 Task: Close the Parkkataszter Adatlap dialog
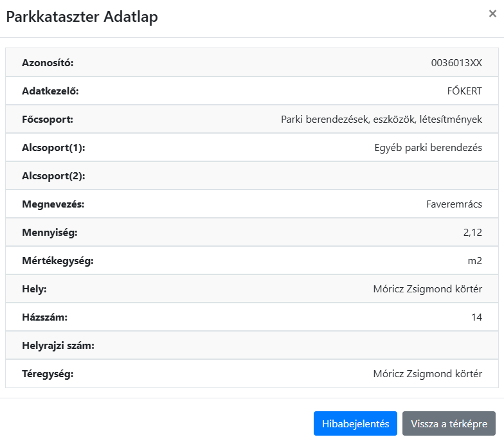coord(492,14)
